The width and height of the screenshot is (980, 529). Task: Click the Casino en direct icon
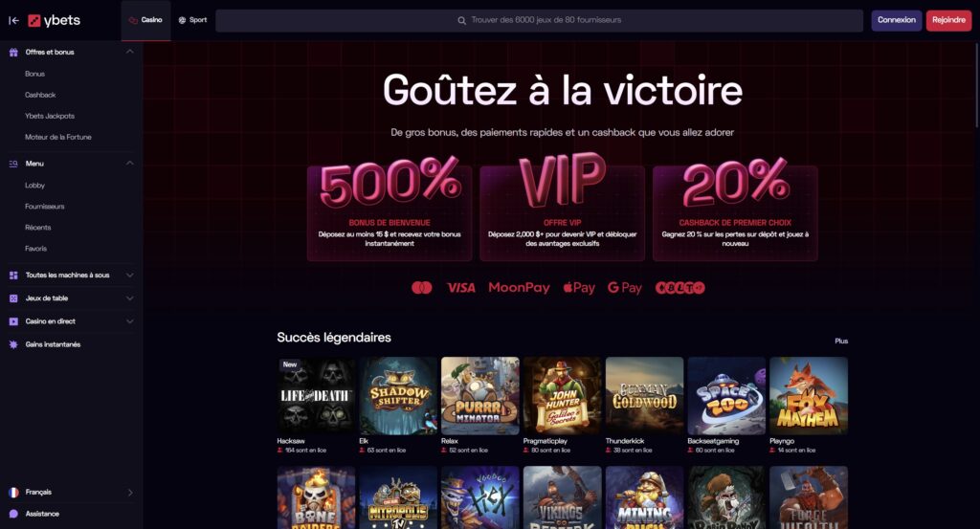point(13,321)
